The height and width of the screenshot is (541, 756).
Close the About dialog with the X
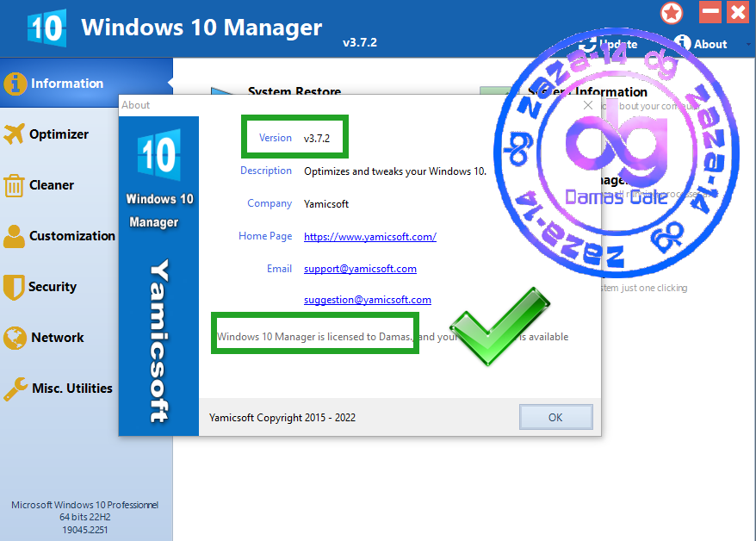pos(588,105)
